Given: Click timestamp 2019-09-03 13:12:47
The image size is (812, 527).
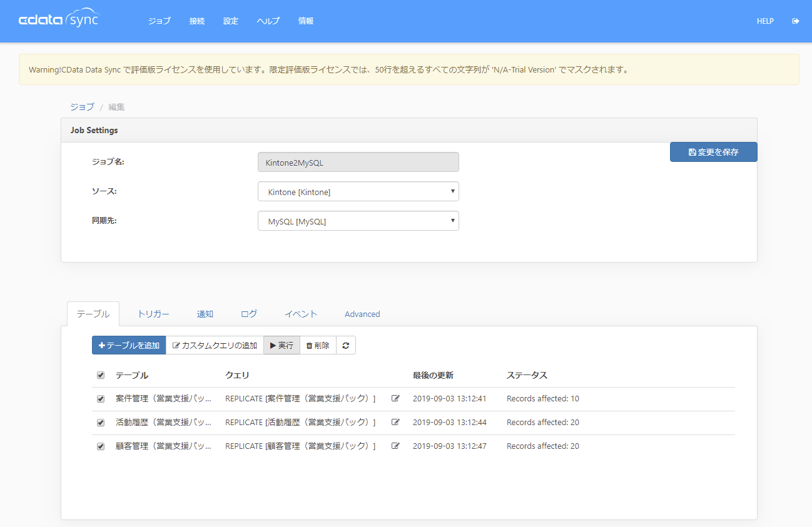Looking at the screenshot, I should coord(450,446).
